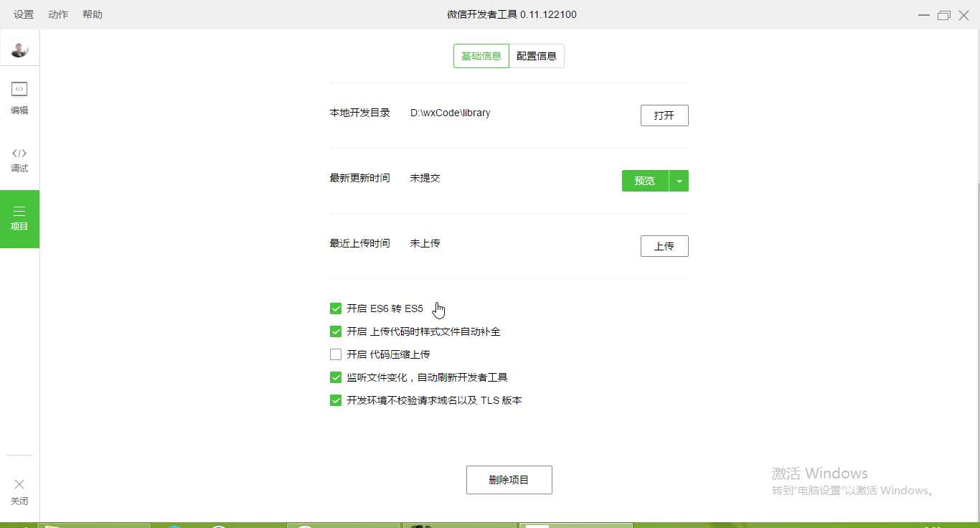Enable 开启 代码压缩上传 checkbox
Image resolution: width=980 pixels, height=528 pixels.
click(336, 354)
